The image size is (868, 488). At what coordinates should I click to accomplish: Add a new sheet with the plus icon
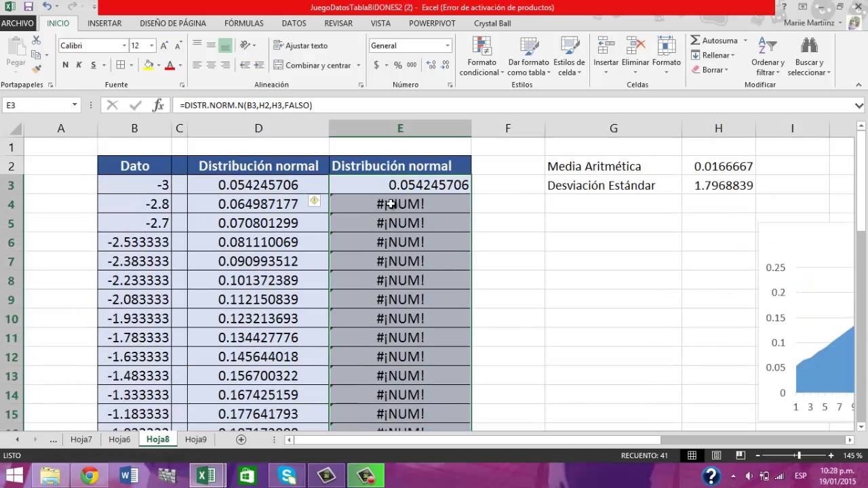click(x=241, y=439)
